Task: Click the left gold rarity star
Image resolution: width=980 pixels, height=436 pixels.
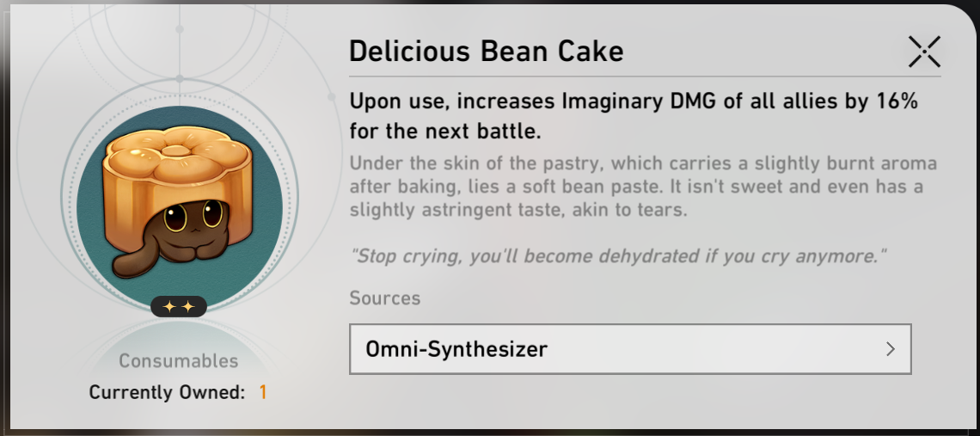Action: click(169, 306)
